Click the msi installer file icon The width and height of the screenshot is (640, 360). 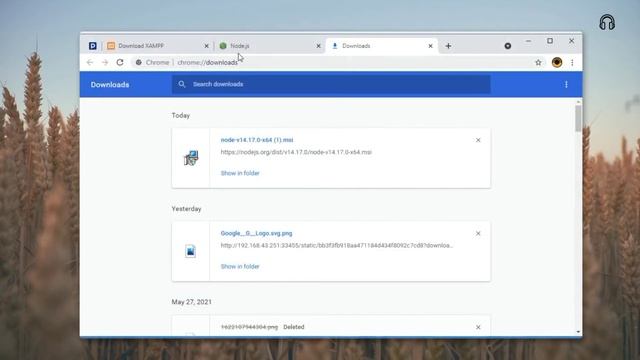coord(191,158)
